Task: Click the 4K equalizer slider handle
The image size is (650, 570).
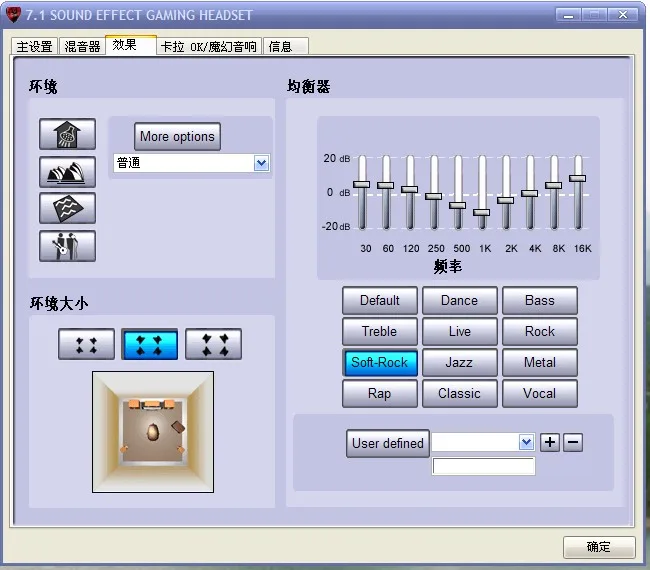Action: point(530,193)
